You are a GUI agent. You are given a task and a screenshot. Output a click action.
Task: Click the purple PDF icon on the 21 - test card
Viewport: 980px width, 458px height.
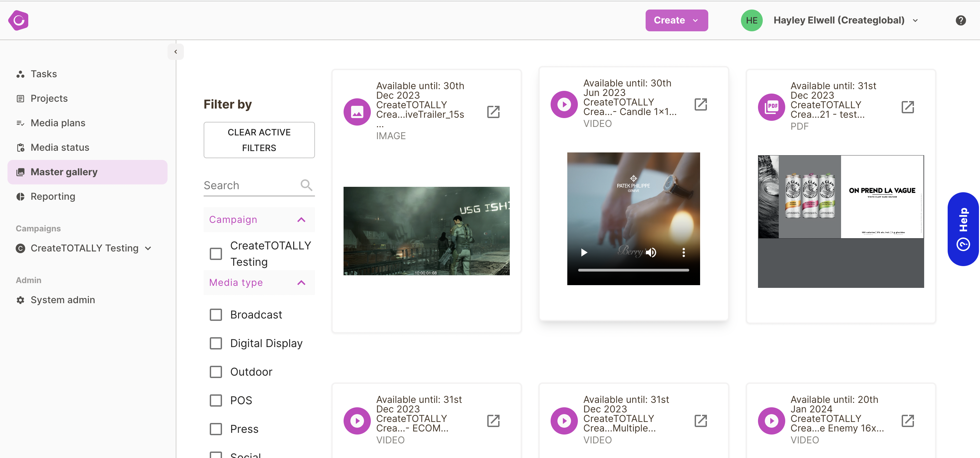[771, 107]
